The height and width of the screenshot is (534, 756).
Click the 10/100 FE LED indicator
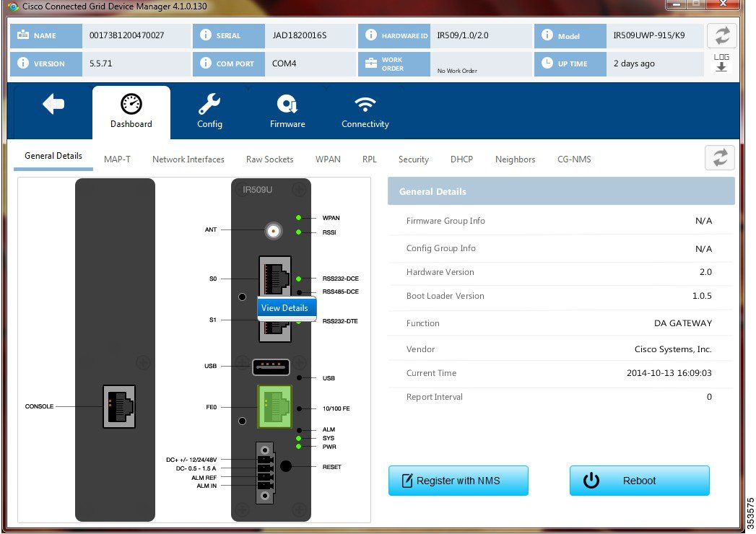click(x=300, y=408)
